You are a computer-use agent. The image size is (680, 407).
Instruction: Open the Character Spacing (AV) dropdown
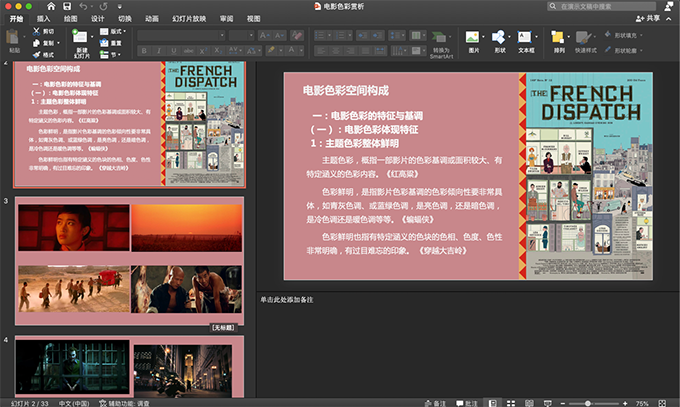click(x=235, y=51)
